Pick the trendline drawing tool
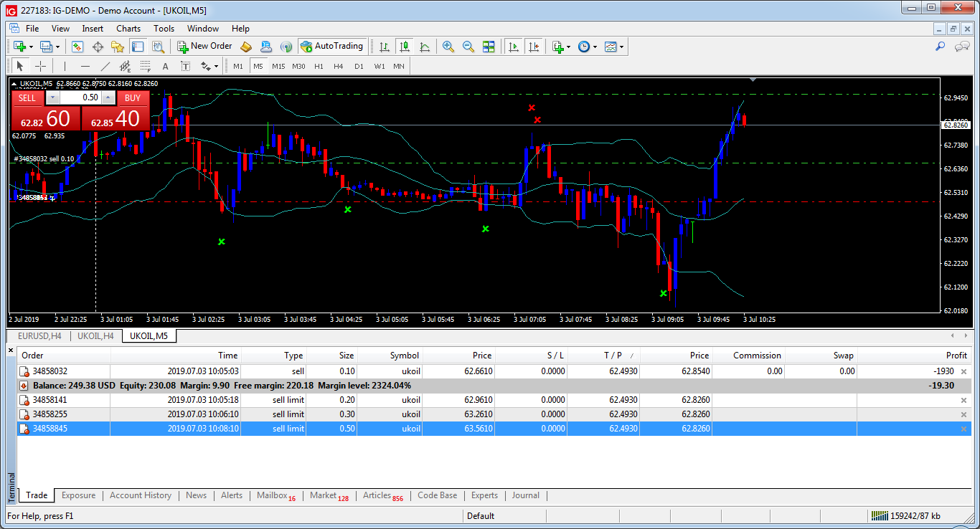 (105, 67)
